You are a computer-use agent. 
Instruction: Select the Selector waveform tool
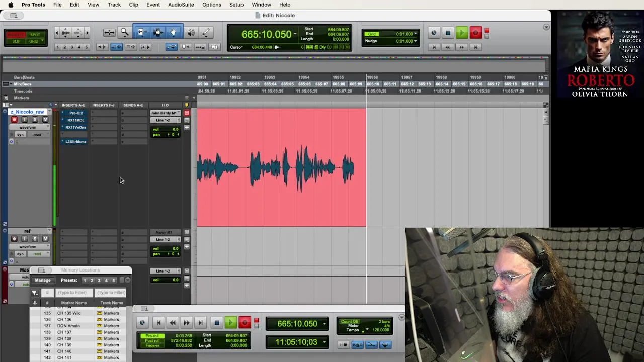pyautogui.click(x=157, y=33)
